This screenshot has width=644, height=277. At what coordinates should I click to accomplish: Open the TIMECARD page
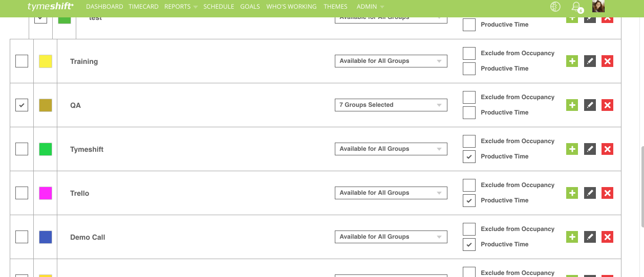click(x=144, y=7)
